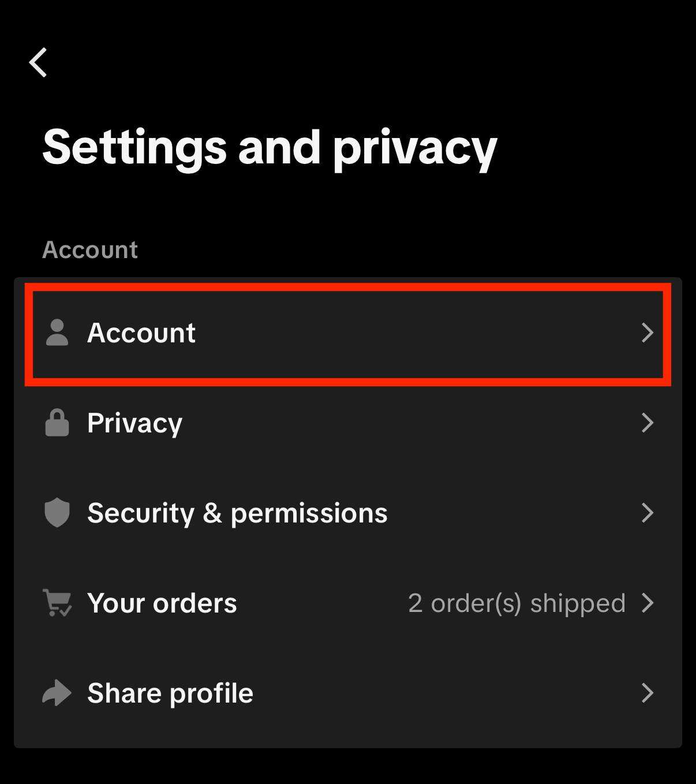Expand the Account row chevron
Screen dimensions: 696x784
[x=648, y=333]
